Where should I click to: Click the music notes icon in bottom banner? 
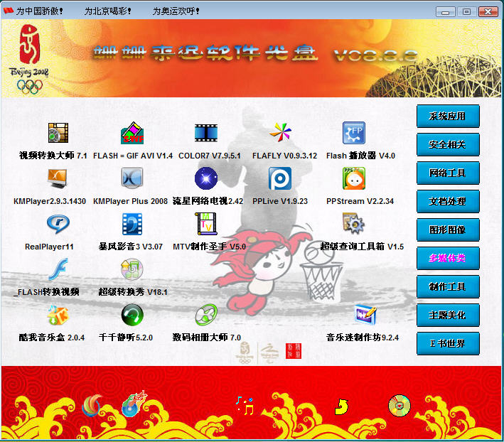245,405
